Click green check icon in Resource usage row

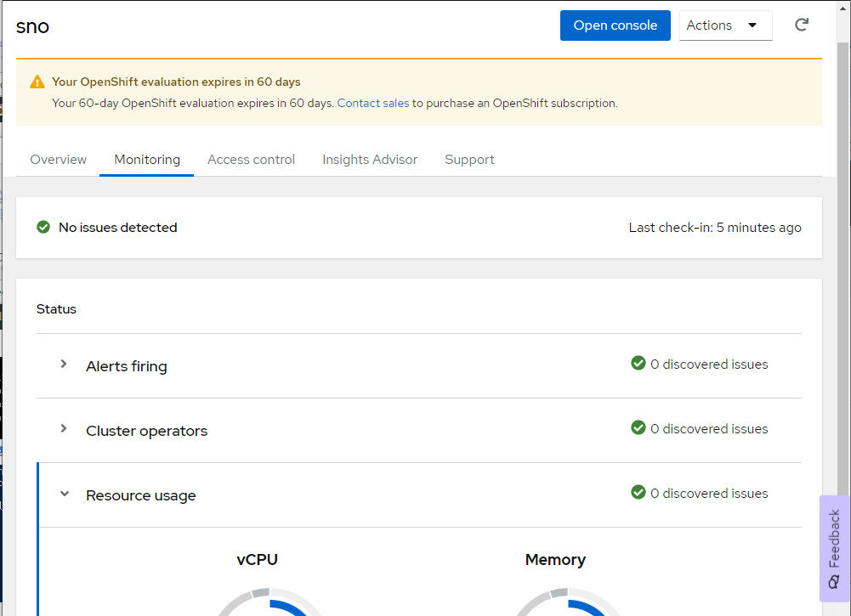point(638,492)
